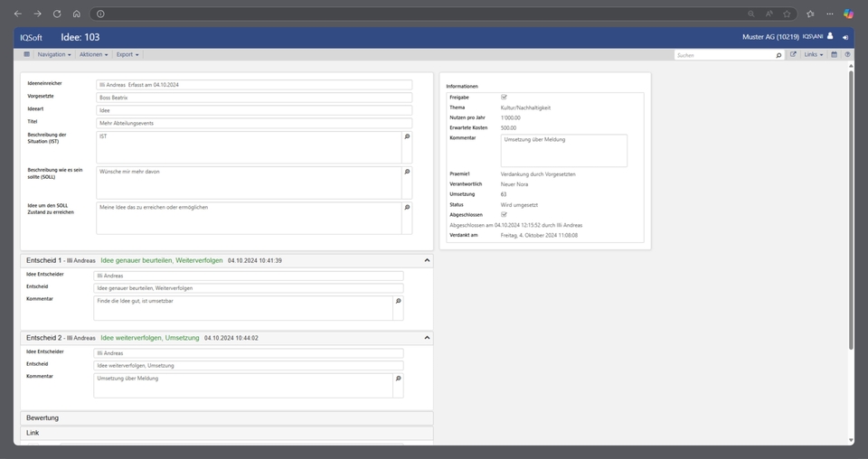Click the search magnifier icon in Suchen box
This screenshot has width=868, height=459.
tap(778, 55)
